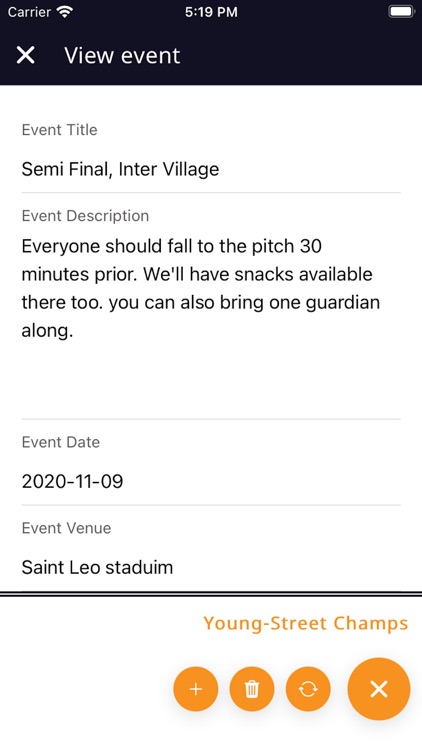Tap the Wi-Fi icon in the status bar
The width and height of the screenshot is (422, 750).
[64, 12]
